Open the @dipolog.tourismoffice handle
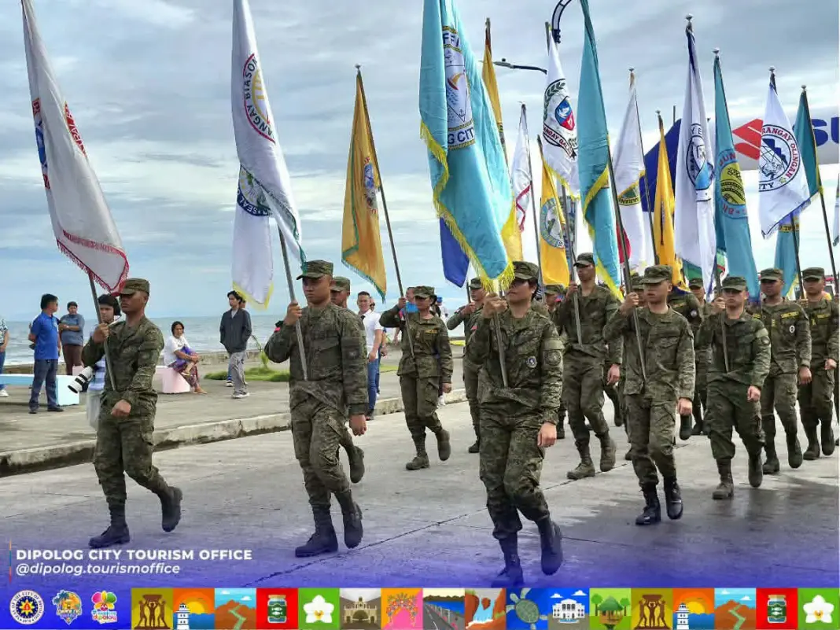The height and width of the screenshot is (630, 840). click(x=98, y=569)
